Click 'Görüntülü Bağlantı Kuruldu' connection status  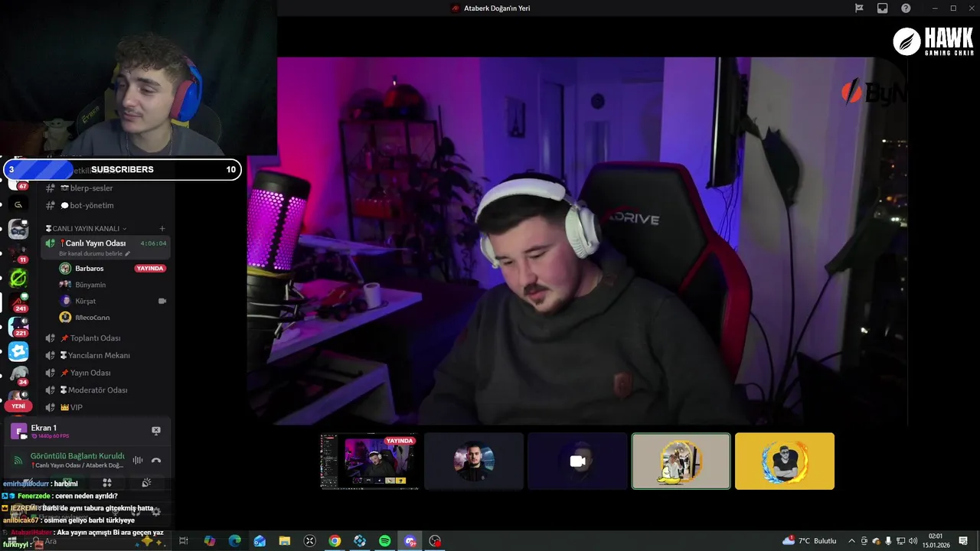[77, 456]
